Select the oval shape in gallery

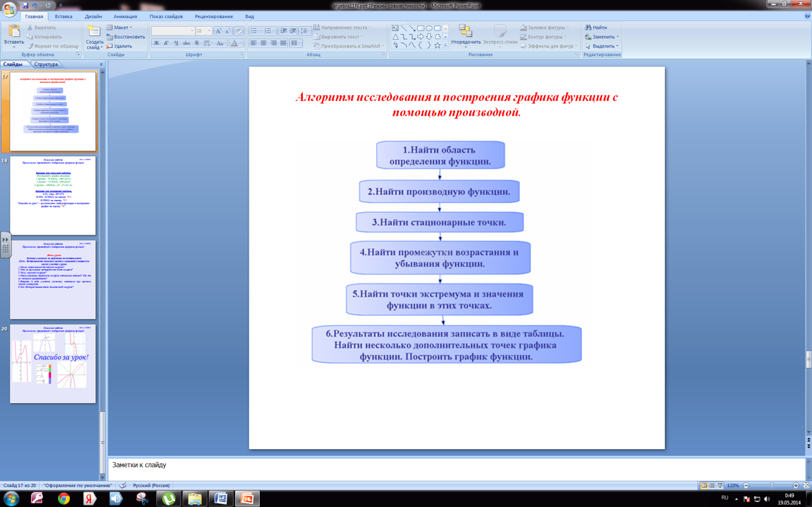click(429, 28)
